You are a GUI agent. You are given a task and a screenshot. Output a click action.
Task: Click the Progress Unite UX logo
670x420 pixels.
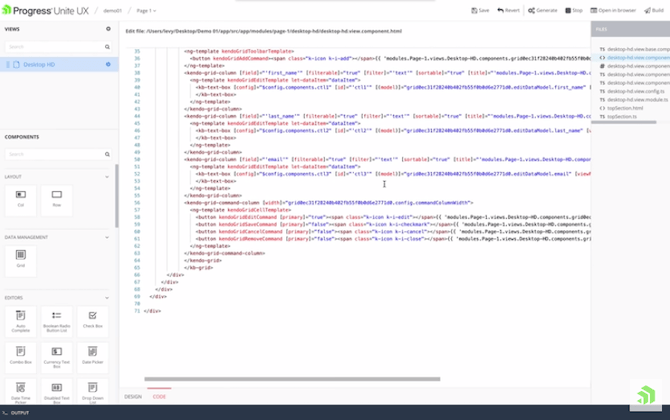coord(45,11)
